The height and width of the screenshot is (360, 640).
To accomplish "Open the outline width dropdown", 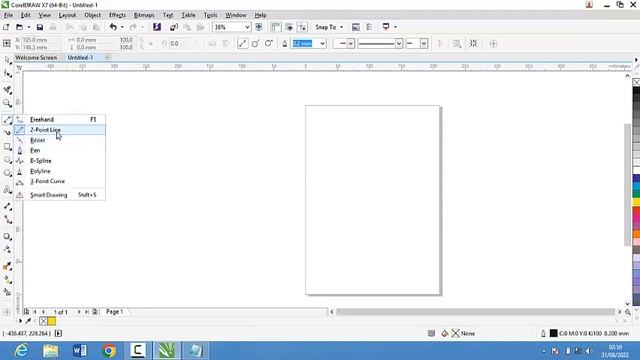I will click(322, 43).
